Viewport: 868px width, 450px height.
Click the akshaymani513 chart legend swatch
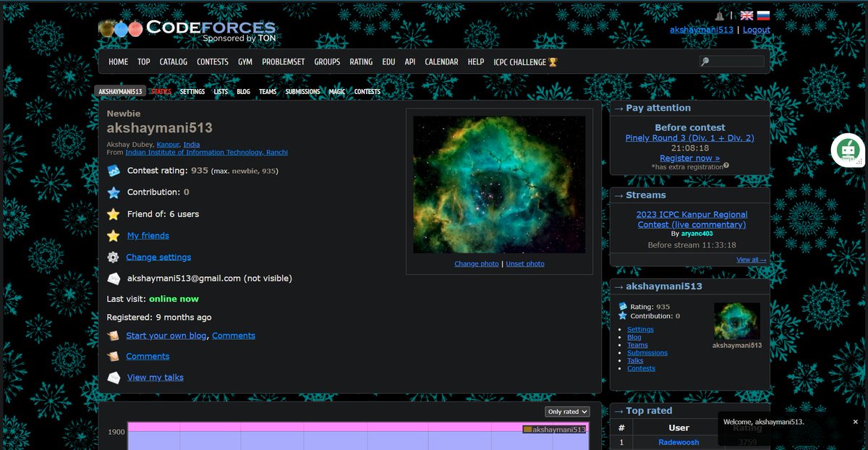527,430
